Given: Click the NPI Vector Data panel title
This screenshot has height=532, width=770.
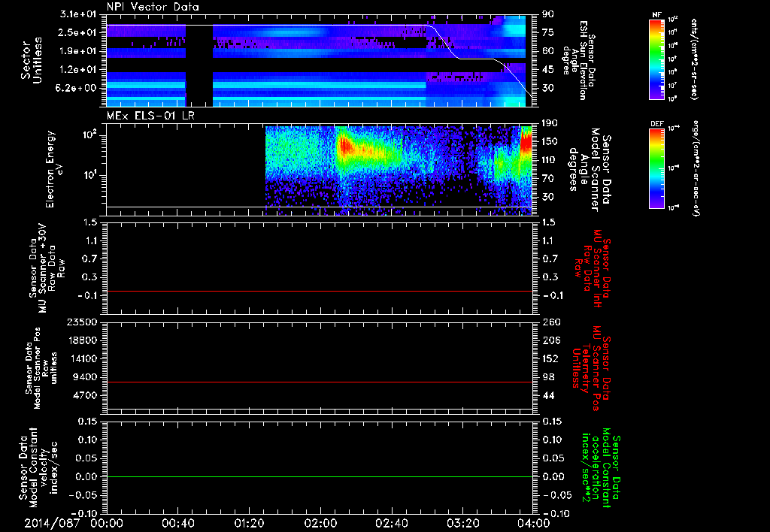Looking at the screenshot, I should pyautogui.click(x=153, y=7).
